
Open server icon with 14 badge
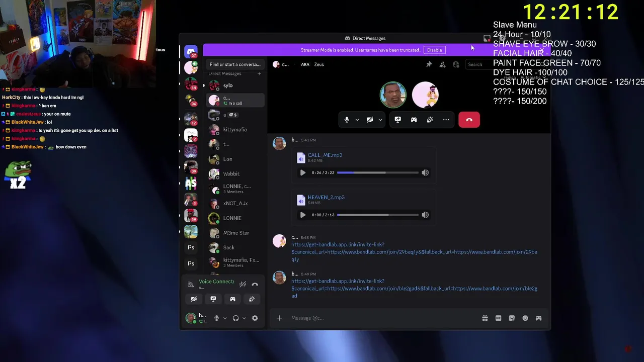pyautogui.click(x=191, y=83)
